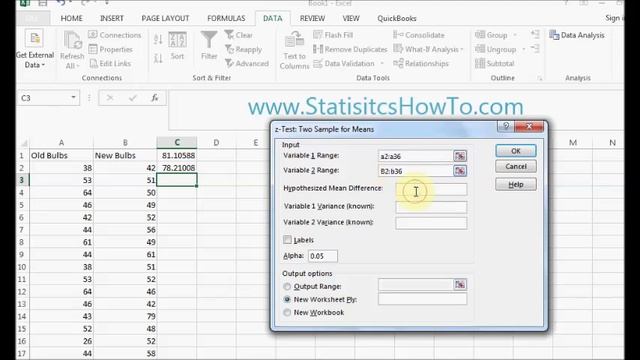Expand the Name Box dropdown
Image resolution: width=640 pixels, height=360 pixels.
click(x=73, y=98)
